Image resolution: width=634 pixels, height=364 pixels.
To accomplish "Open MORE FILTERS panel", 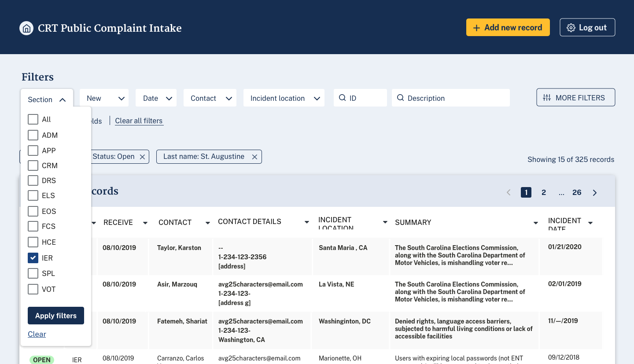I will [x=575, y=98].
